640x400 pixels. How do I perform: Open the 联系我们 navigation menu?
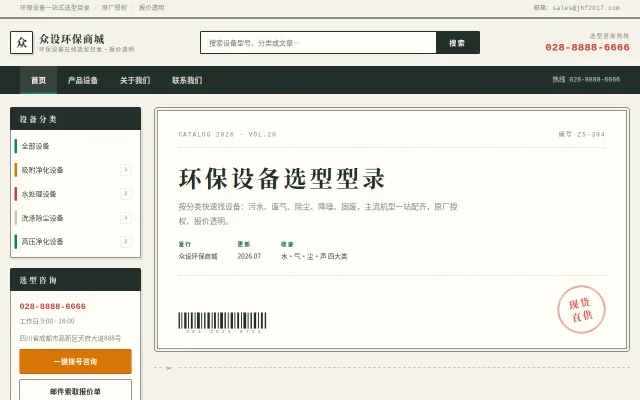point(187,80)
